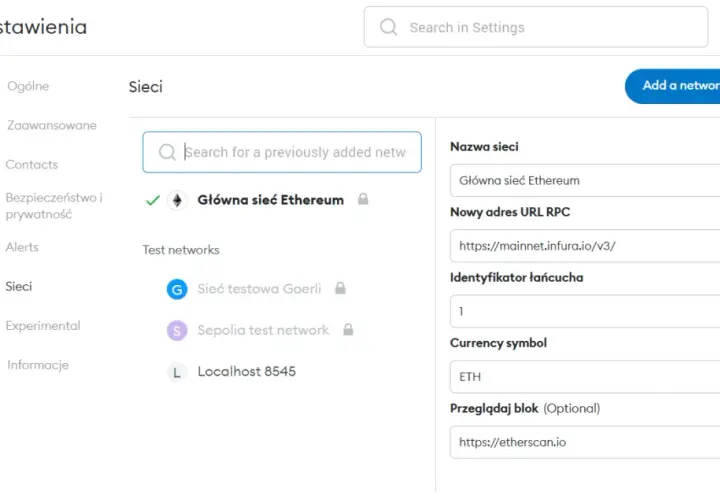Select Localhost 8545 network

click(247, 371)
